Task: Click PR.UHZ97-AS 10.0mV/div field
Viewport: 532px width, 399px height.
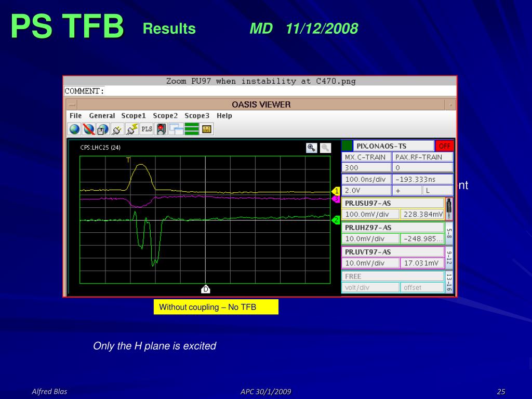Action: point(370,238)
